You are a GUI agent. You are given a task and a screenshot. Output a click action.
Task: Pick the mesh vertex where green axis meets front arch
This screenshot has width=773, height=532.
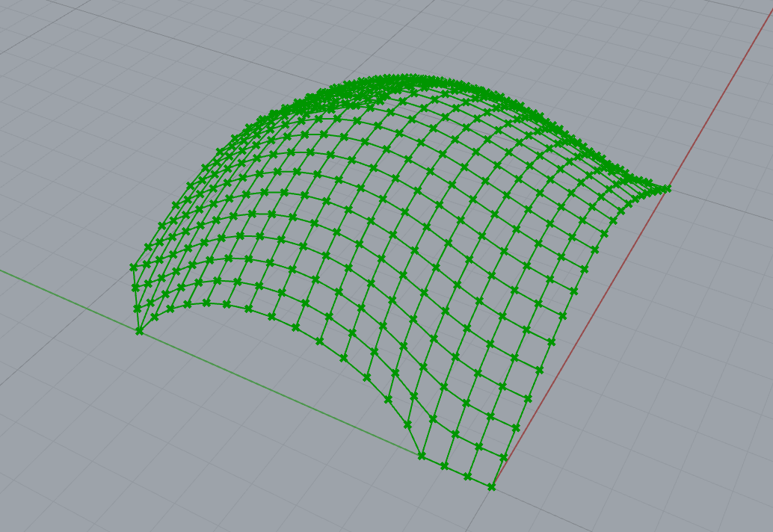[421, 455]
